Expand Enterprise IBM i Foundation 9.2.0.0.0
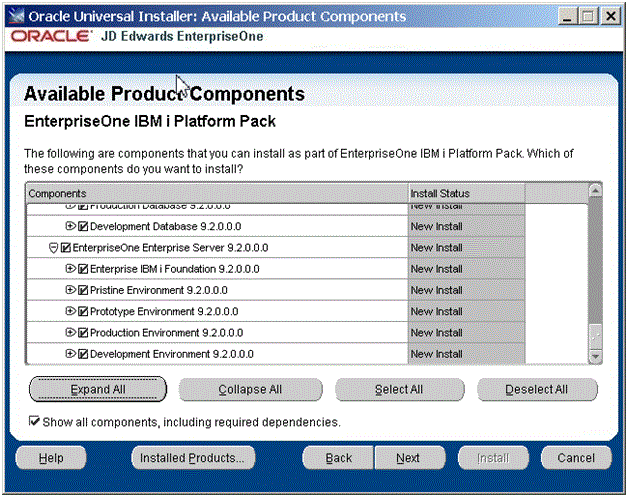Screen dimensions: 628x497 click(x=70, y=268)
